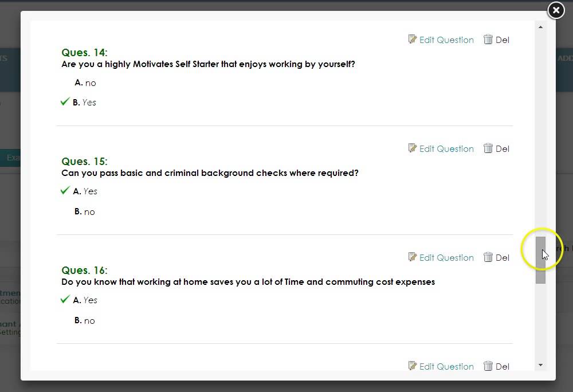Click the Ques. 16 heading
573x392 pixels.
(84, 270)
